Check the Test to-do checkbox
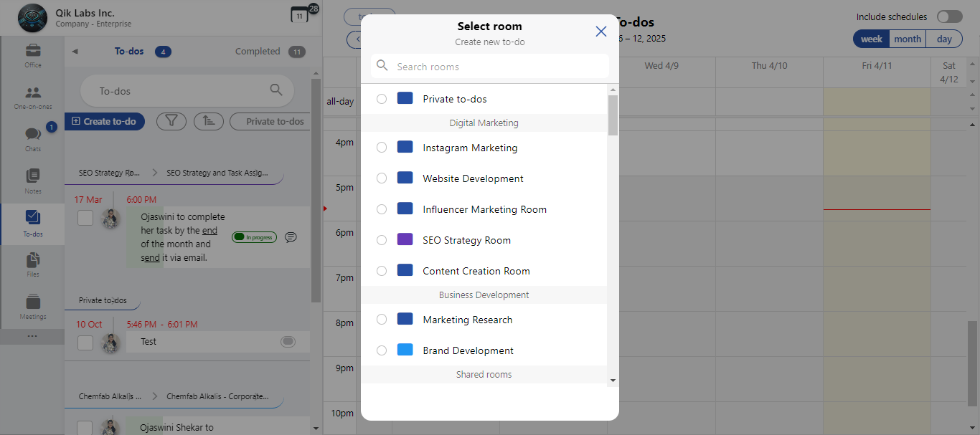This screenshot has height=435, width=980. [85, 343]
